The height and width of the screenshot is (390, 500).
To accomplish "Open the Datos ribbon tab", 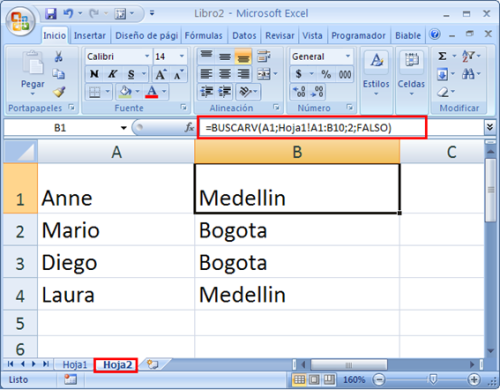I will [x=244, y=35].
